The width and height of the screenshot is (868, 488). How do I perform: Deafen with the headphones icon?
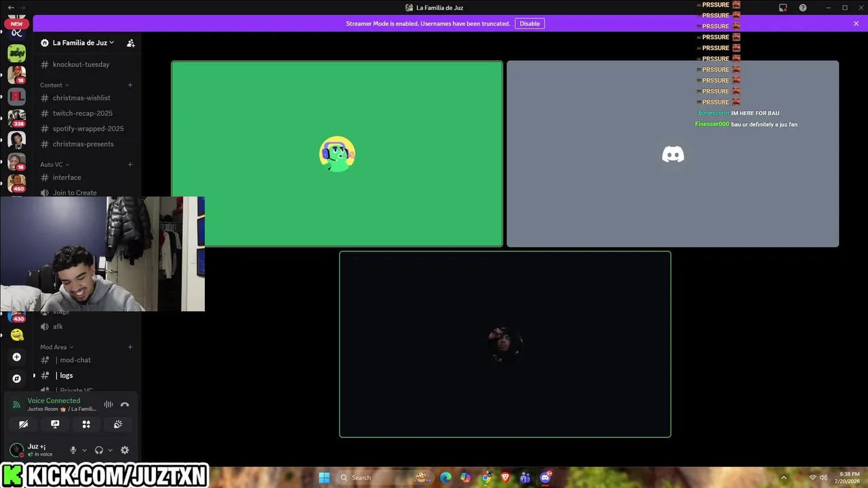[99, 450]
